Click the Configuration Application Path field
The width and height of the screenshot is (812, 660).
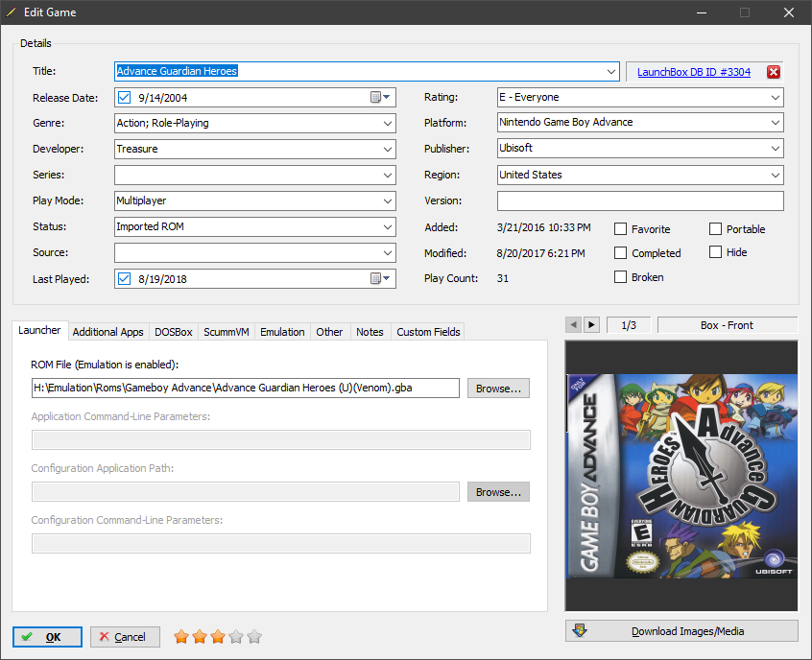246,492
